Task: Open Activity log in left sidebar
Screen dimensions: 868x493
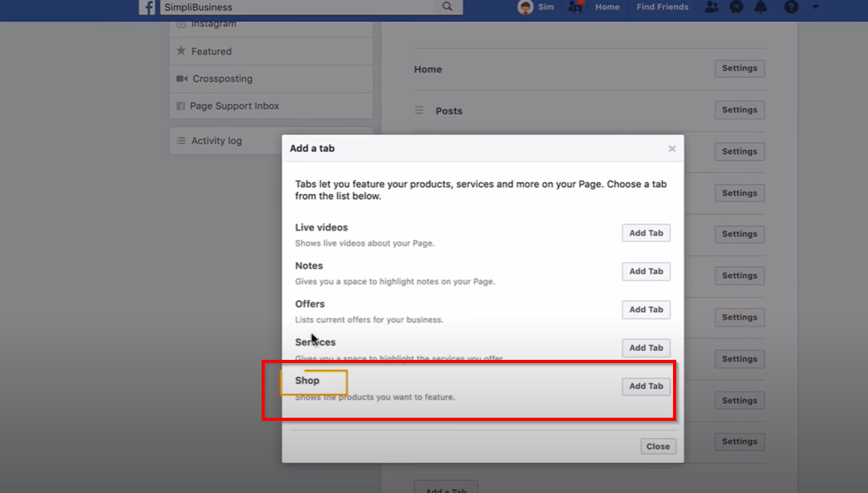Action: 216,141
